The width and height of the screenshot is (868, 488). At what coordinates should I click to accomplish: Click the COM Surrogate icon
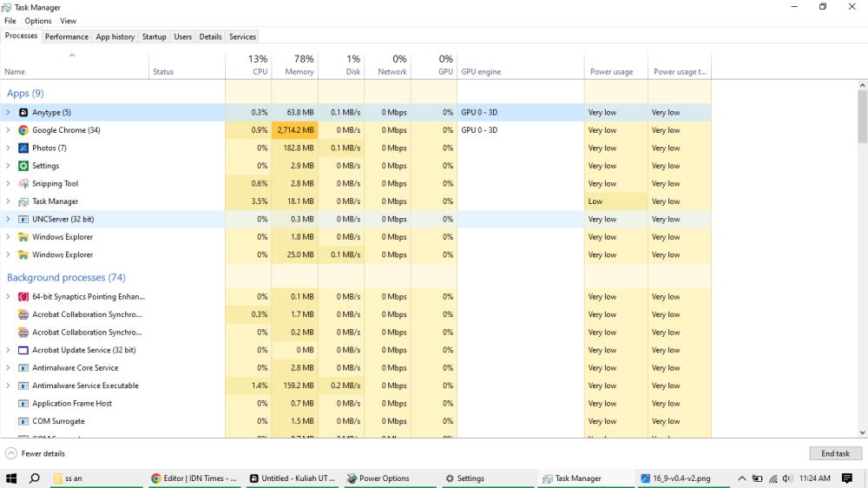(23, 421)
